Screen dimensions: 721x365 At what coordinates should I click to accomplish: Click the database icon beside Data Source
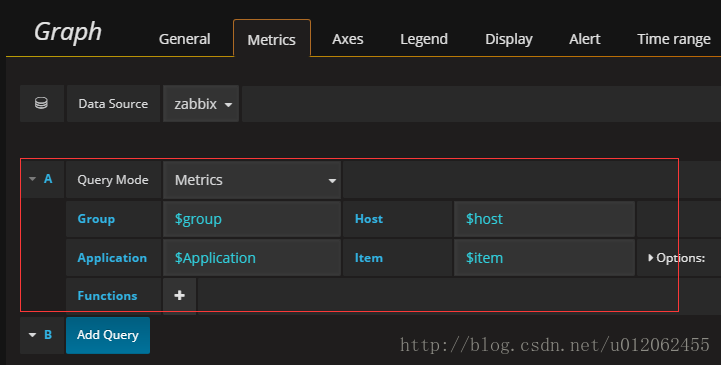point(41,103)
